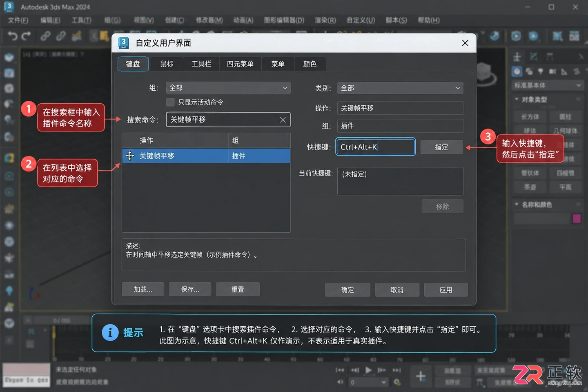Select the Geometry category icon
This screenshot has width=588, height=392.
[517, 71]
